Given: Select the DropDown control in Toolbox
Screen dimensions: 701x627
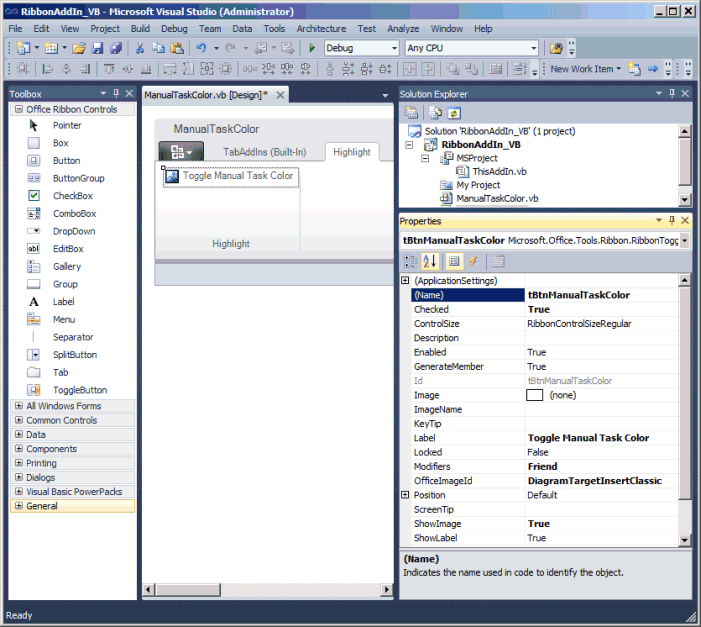Looking at the screenshot, I should pos(72,231).
